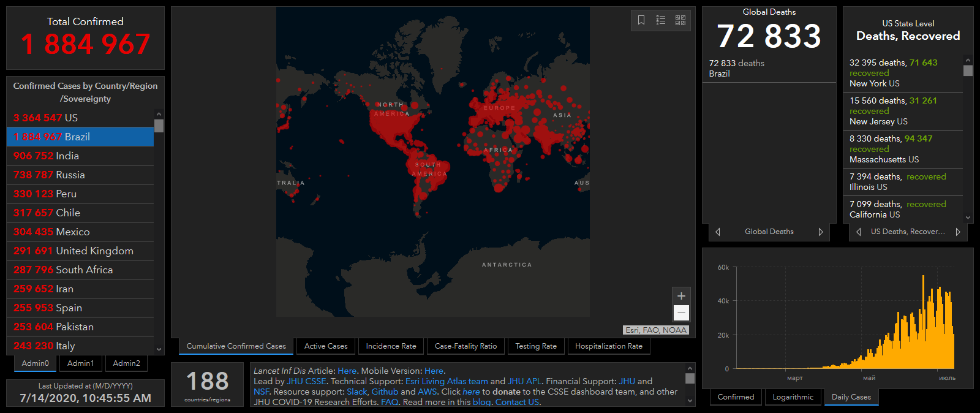Click the Contact US link
The height and width of the screenshot is (413, 980).
pos(517,402)
